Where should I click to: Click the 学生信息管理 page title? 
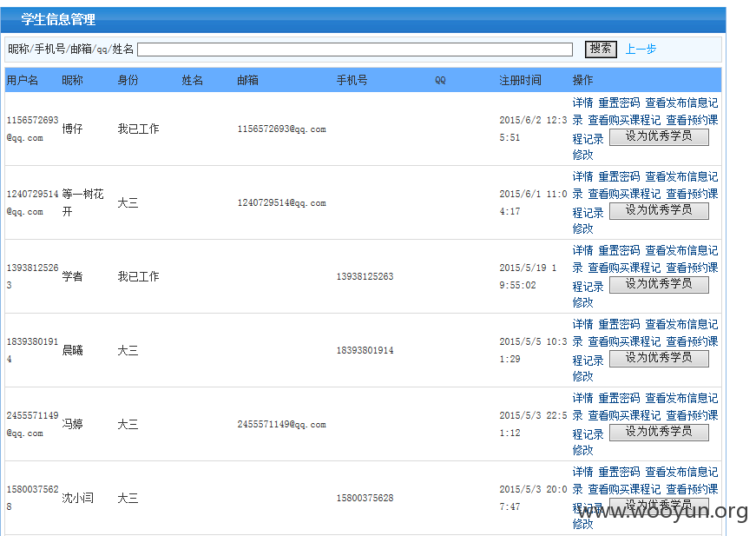(x=58, y=20)
